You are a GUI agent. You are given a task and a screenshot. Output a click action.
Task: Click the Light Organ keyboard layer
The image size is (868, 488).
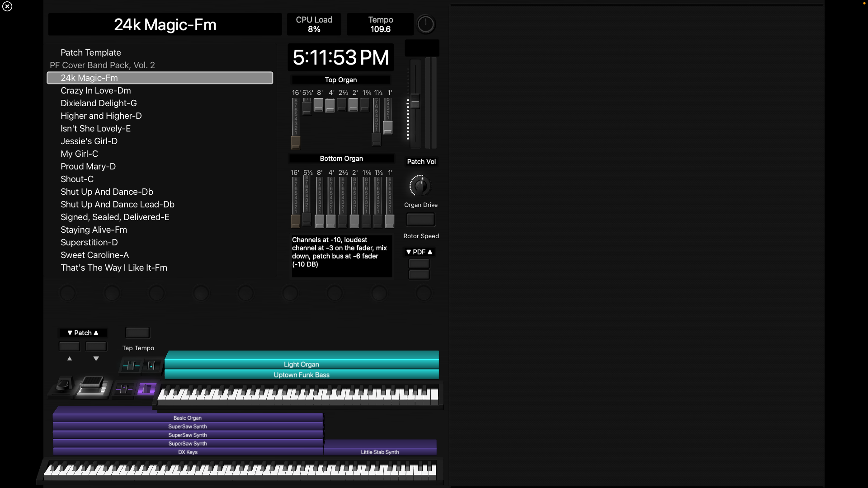pyautogui.click(x=302, y=364)
